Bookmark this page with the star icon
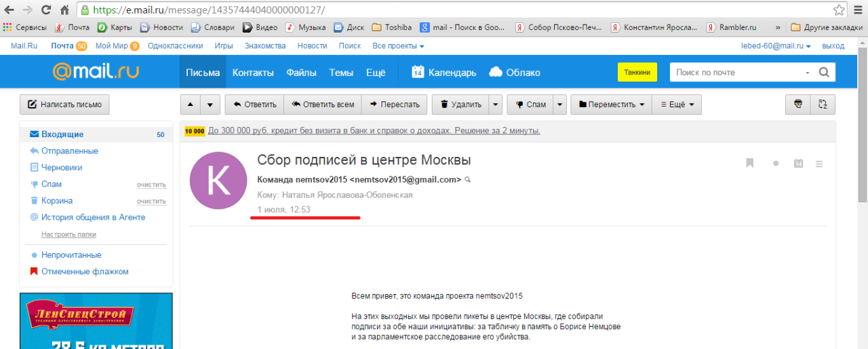Screen dimensions: 868x349 (x=839, y=10)
